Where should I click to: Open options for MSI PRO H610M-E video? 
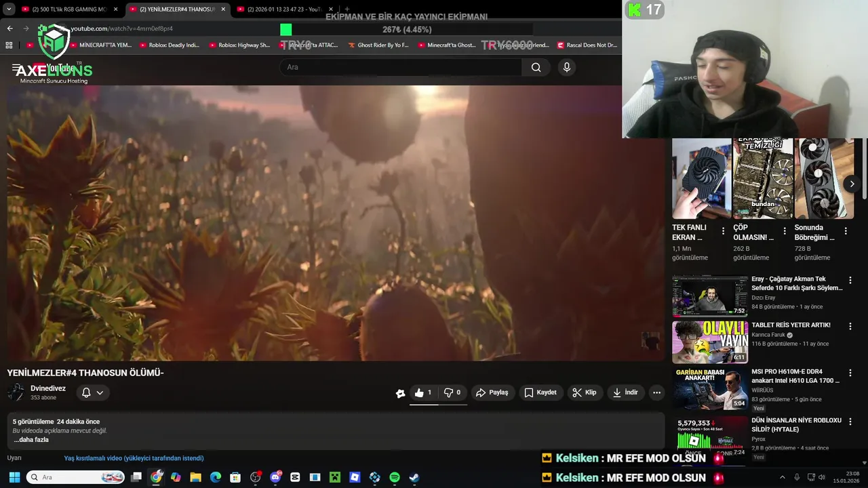click(x=850, y=373)
